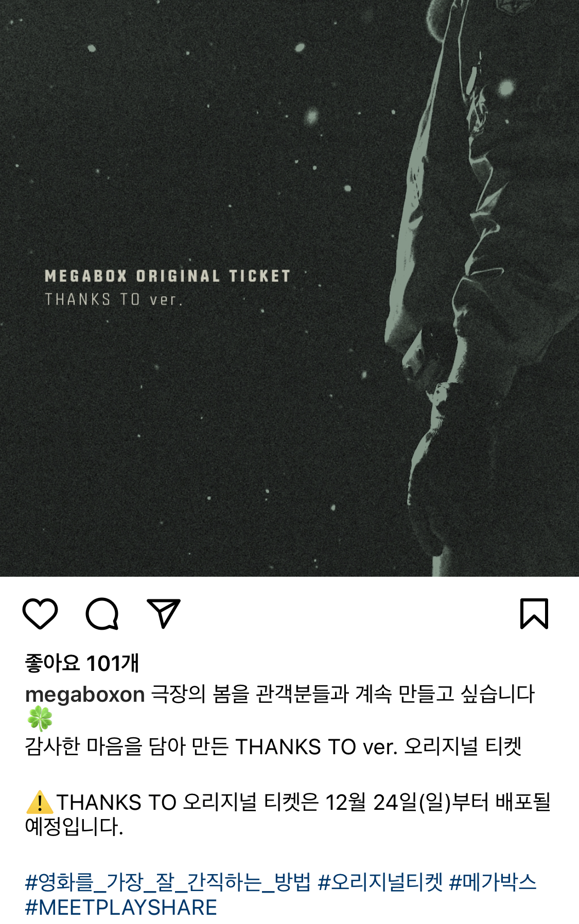The width and height of the screenshot is (579, 924).
Task: Open comments via speech bubble icon
Action: pyautogui.click(x=102, y=613)
